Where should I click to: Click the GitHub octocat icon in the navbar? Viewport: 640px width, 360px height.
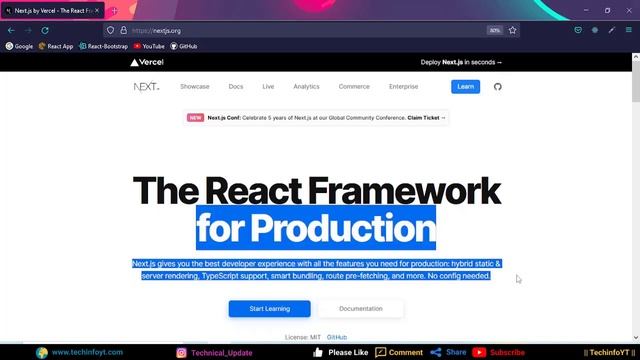[498, 87]
